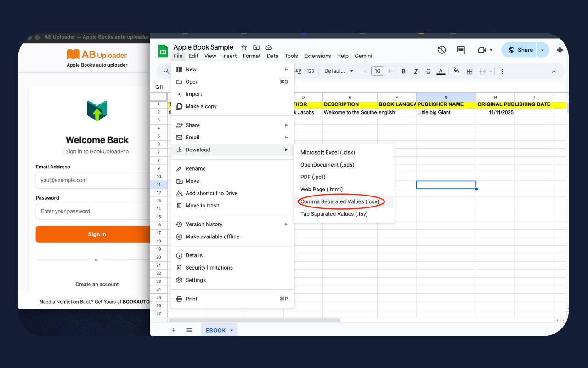Open the video meeting dropdown arrow

coord(491,50)
